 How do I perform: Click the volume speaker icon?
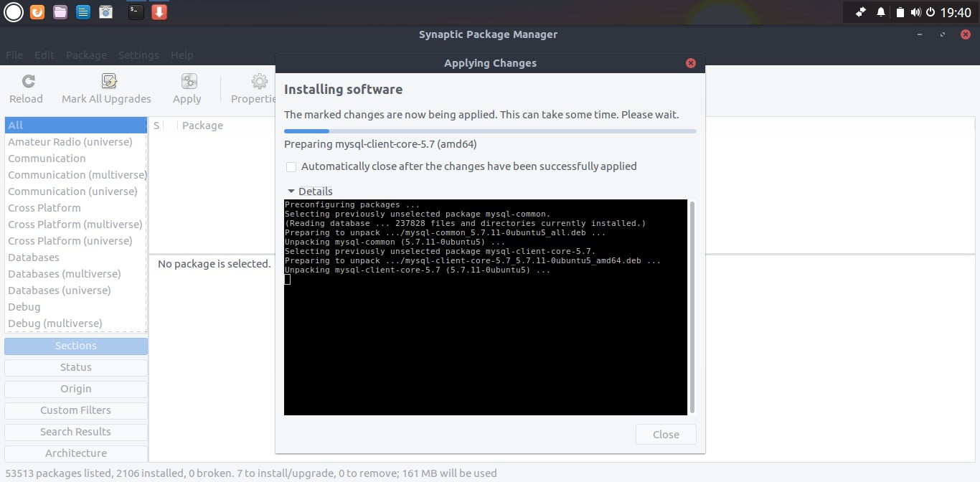coord(916,12)
